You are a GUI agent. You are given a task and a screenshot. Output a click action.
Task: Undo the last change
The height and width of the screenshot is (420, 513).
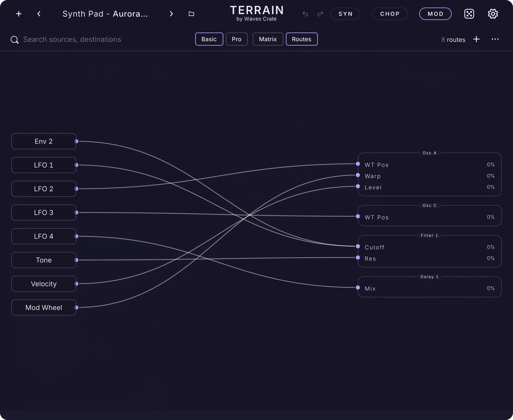tap(305, 14)
